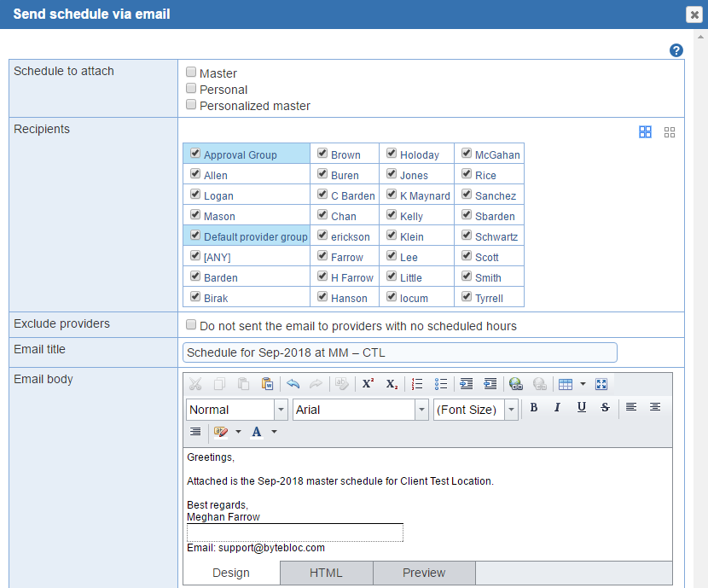Open the help question mark icon
The height and width of the screenshot is (588, 708).
coord(676,50)
